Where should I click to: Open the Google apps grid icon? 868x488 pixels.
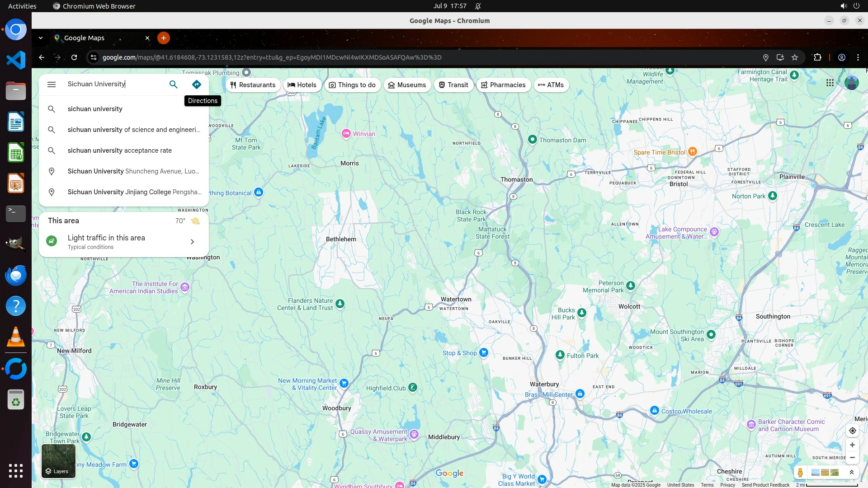pyautogui.click(x=830, y=83)
